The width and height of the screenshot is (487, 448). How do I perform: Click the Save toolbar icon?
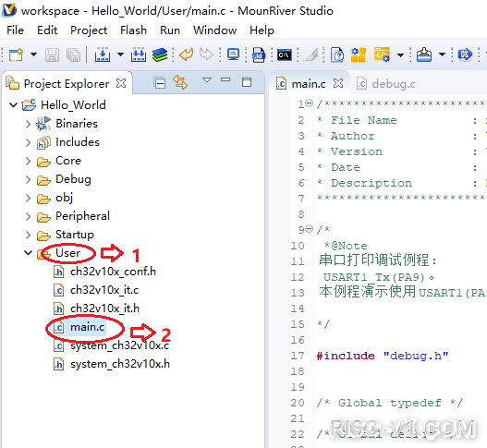coord(52,54)
